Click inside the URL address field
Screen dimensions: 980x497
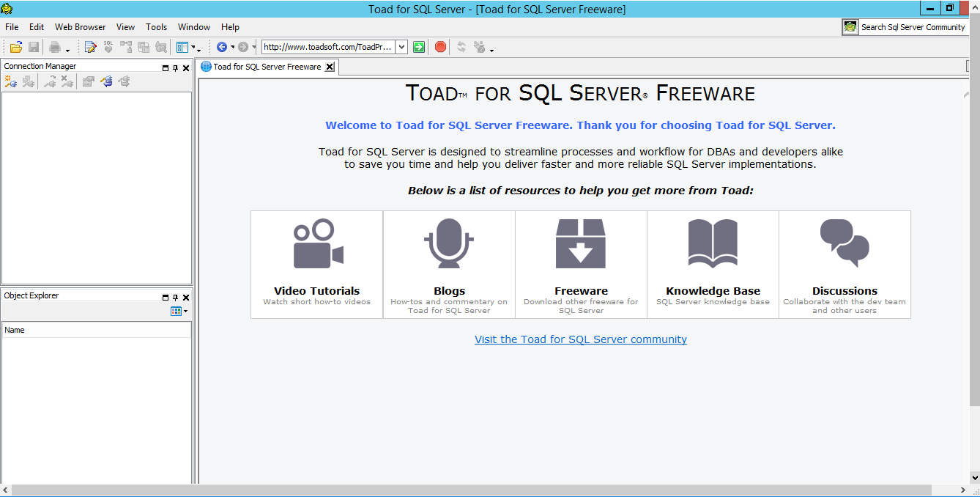tap(330, 46)
